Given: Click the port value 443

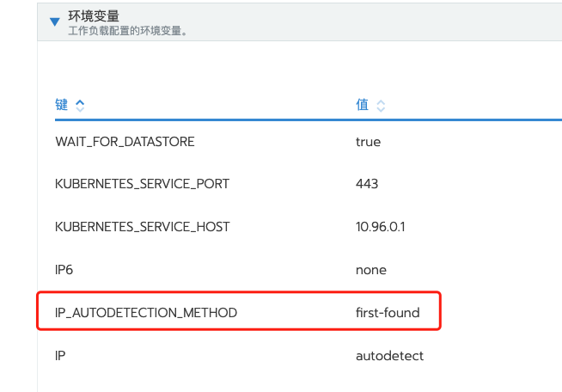Looking at the screenshot, I should [x=366, y=184].
